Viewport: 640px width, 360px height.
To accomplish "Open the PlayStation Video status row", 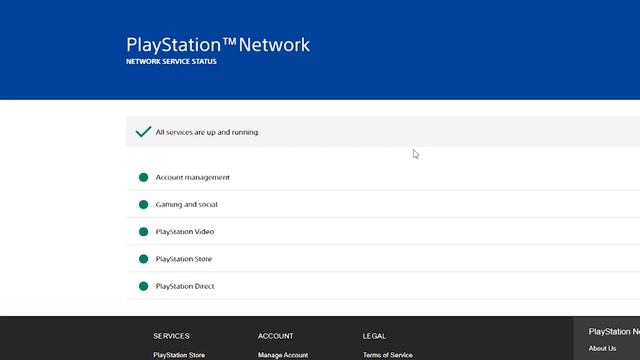I will [x=384, y=231].
